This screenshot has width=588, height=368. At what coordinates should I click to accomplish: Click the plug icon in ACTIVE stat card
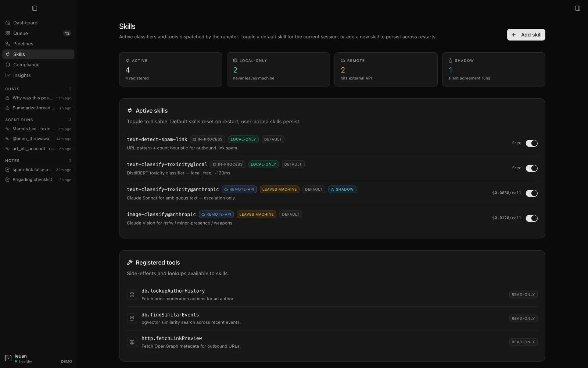click(x=128, y=60)
